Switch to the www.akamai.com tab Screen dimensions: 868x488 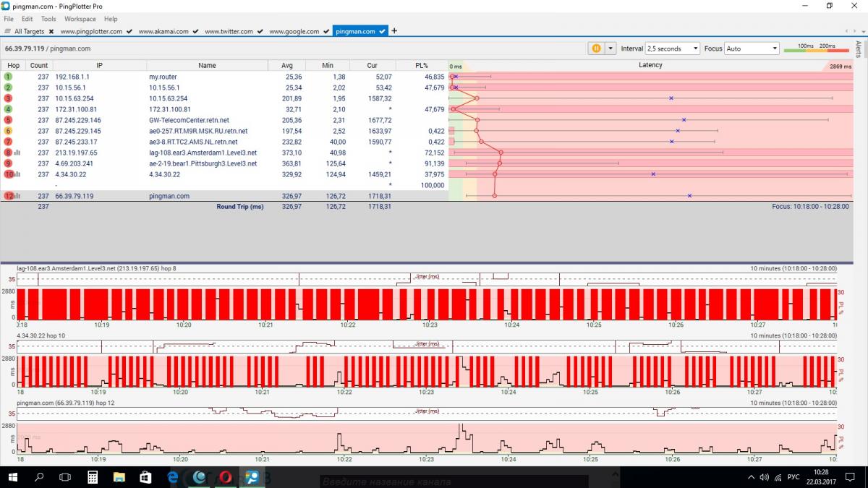click(163, 32)
